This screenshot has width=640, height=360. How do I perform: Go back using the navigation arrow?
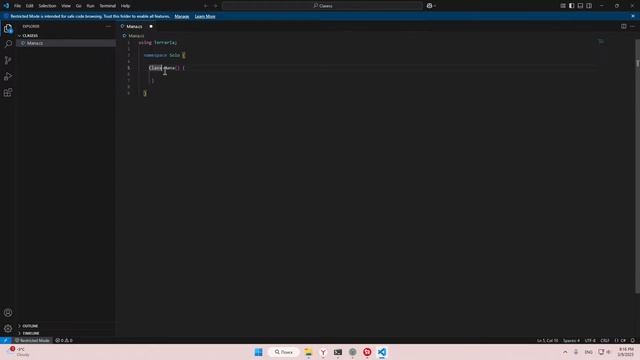[206, 6]
